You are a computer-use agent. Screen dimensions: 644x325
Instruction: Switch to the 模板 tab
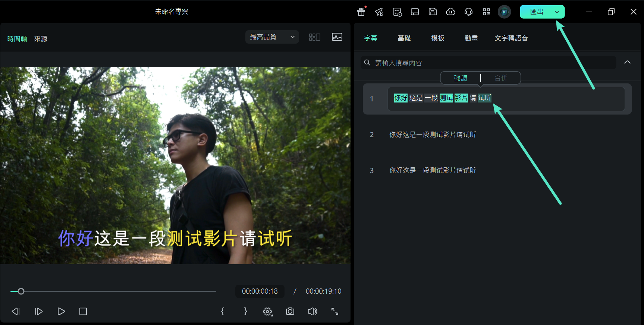pos(438,38)
